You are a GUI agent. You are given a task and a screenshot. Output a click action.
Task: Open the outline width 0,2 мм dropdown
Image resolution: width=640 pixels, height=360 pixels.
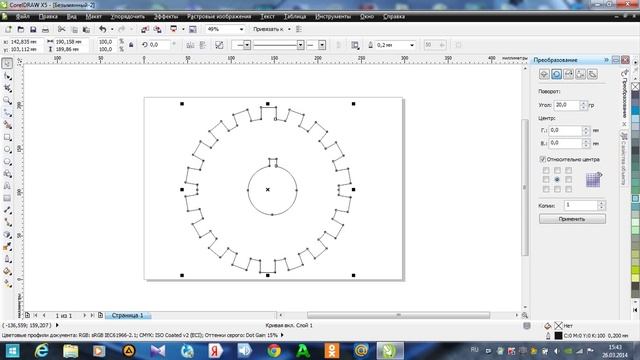[x=412, y=45]
